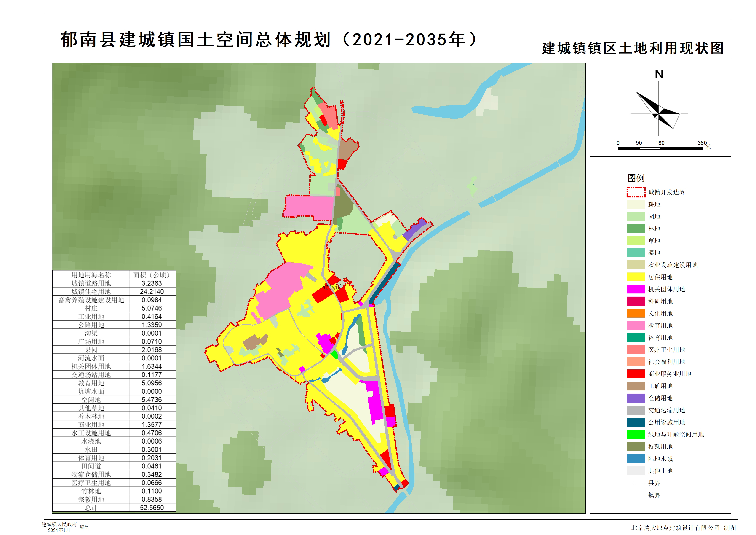Click the 水工设施用地 table row name
756x535 pixels.
click(x=91, y=433)
